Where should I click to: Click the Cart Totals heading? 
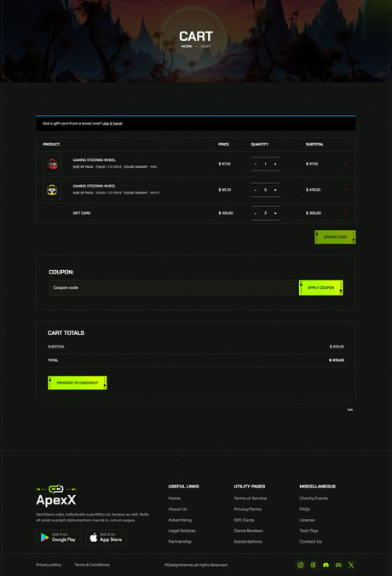tap(66, 333)
